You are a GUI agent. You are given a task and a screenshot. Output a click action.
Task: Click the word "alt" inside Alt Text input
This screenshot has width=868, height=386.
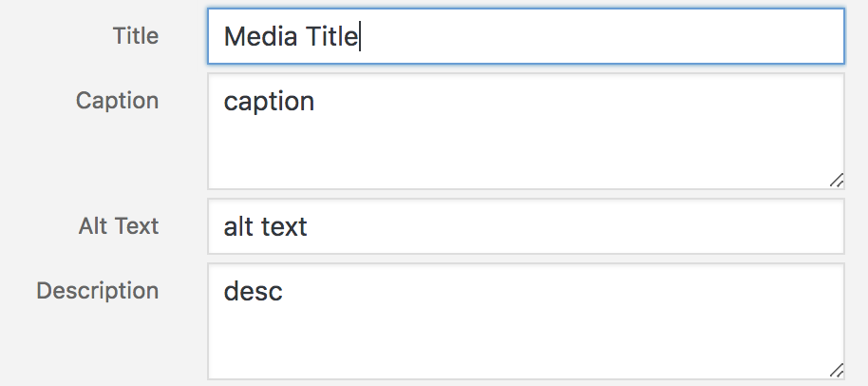point(237,227)
